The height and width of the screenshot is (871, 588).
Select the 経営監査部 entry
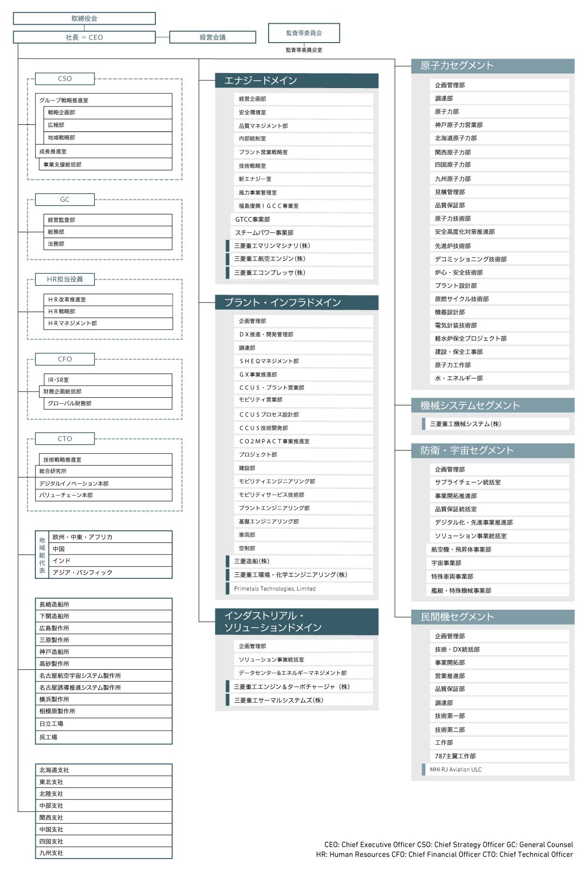tap(108, 220)
